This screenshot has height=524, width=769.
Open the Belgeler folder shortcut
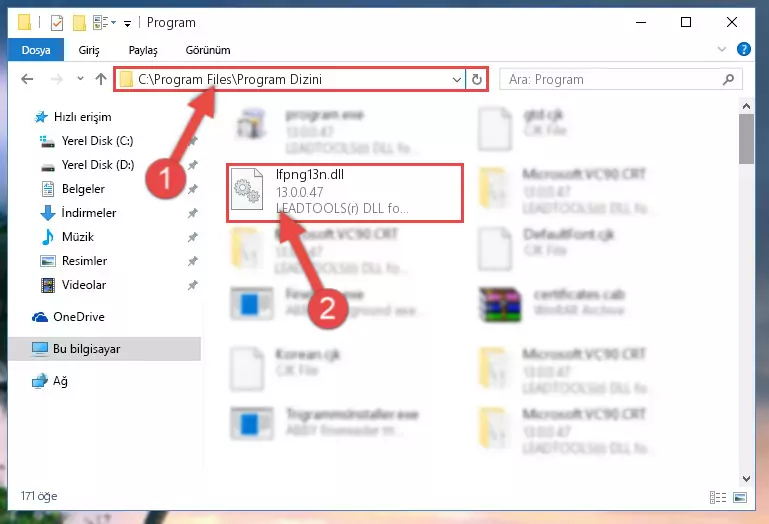tap(83, 189)
